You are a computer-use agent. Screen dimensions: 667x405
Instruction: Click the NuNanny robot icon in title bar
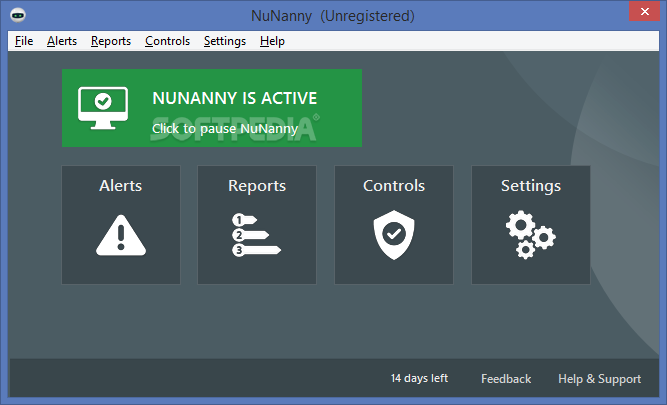click(18, 15)
